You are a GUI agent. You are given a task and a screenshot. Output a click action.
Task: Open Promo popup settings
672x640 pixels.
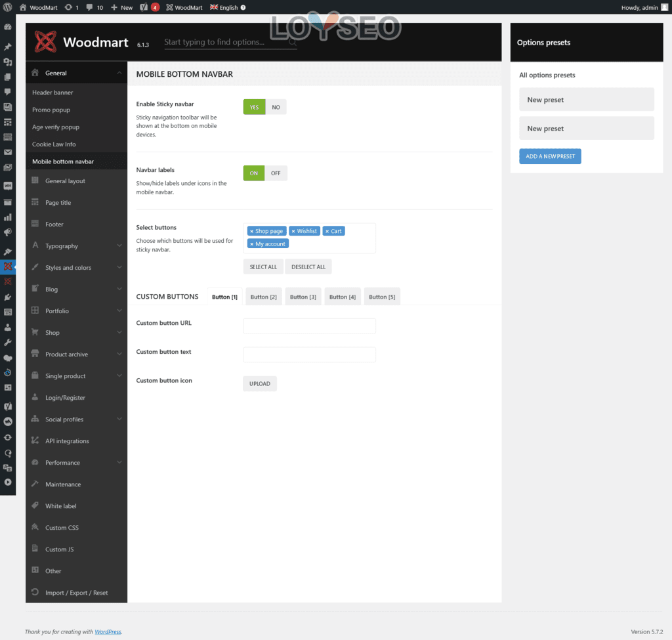coord(76,110)
